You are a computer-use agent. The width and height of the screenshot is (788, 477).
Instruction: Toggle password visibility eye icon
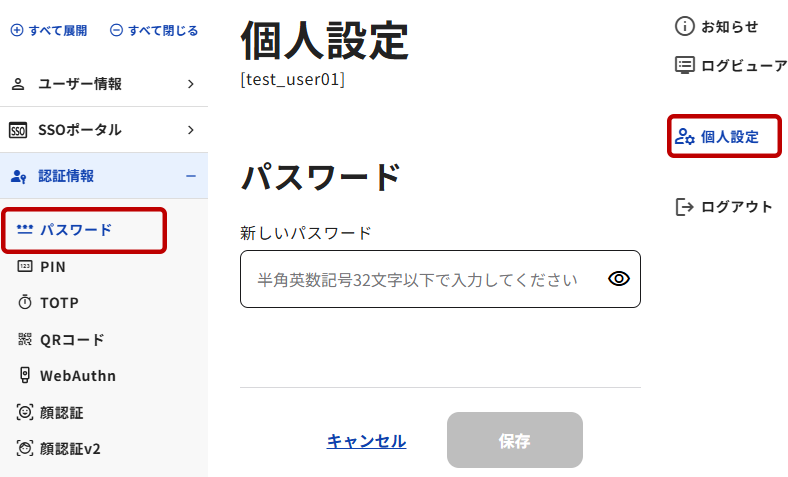pyautogui.click(x=619, y=279)
